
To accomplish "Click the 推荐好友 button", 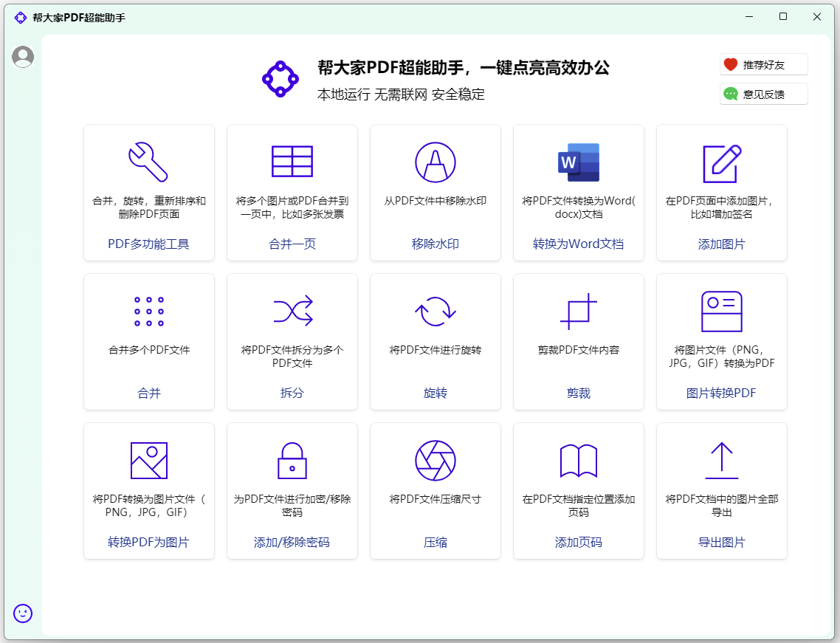I will coord(763,65).
